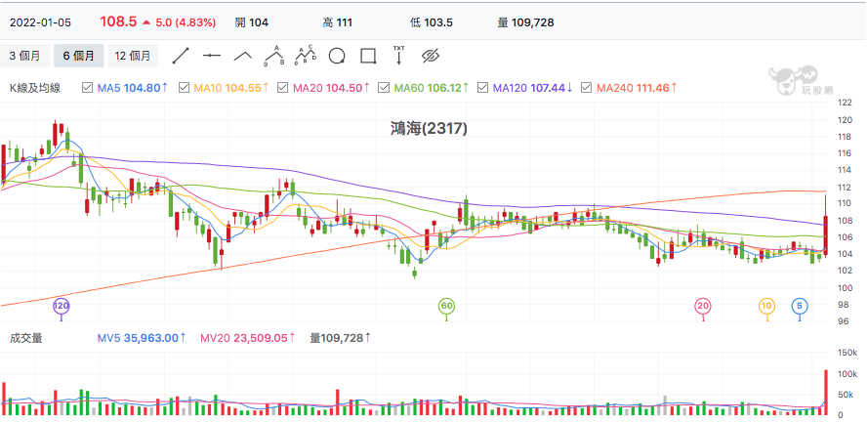The width and height of the screenshot is (868, 422).
Task: Click the 開 104 open price
Action: tap(252, 22)
